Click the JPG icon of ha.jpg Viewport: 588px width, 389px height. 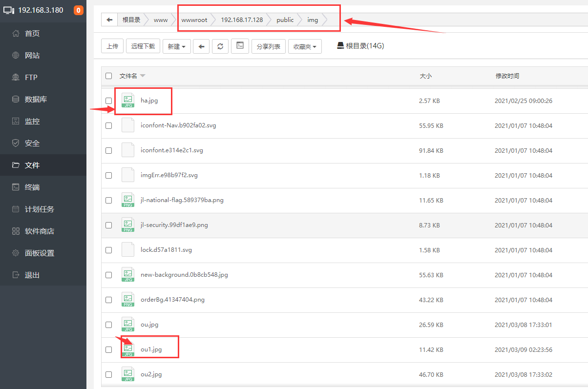point(128,101)
